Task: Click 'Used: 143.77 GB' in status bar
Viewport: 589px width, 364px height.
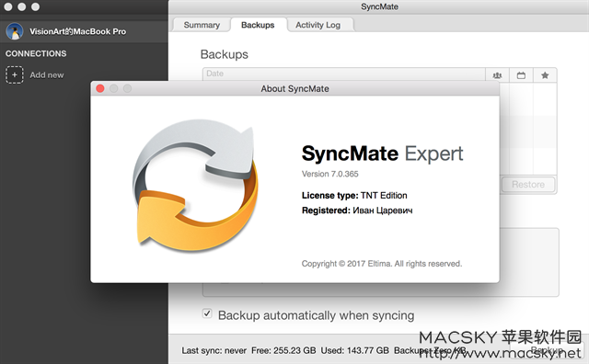Action: click(354, 350)
